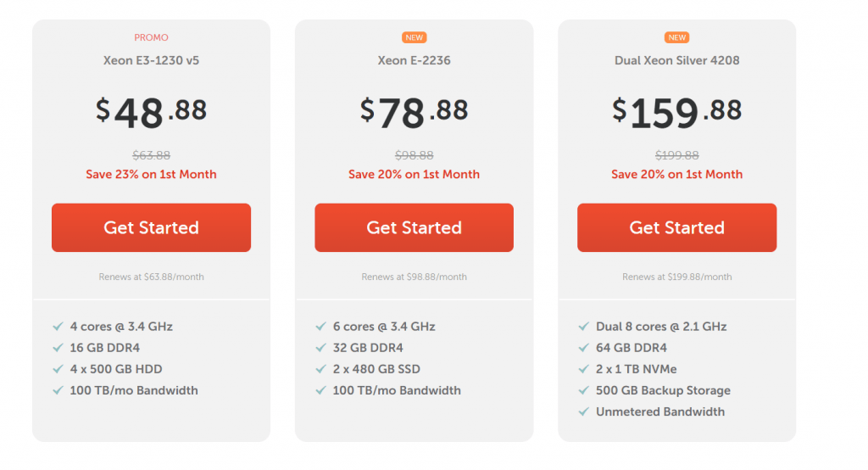868x470 pixels.
Task: Click the crossed-out $98.88 price
Action: pos(414,155)
